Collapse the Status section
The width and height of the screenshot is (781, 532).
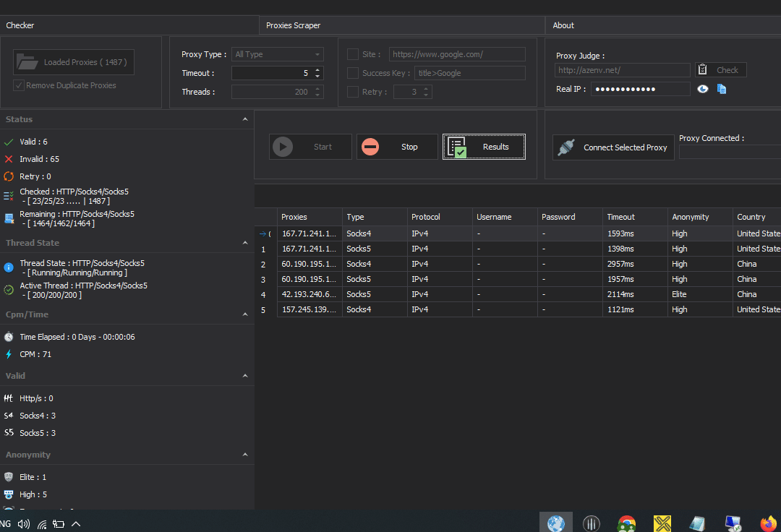pos(245,119)
